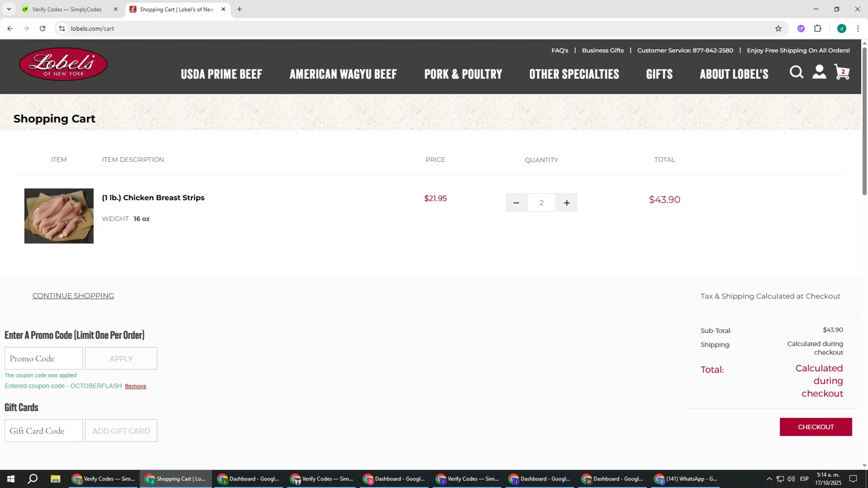Reload the page with the refresh icon
This screenshot has height=488, width=868.
42,28
